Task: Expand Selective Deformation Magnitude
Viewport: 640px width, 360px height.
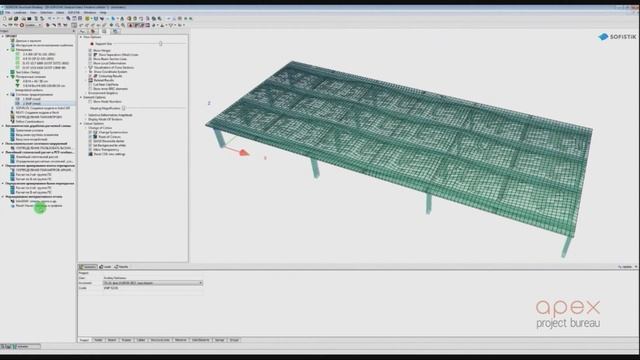Action: [x=86, y=115]
